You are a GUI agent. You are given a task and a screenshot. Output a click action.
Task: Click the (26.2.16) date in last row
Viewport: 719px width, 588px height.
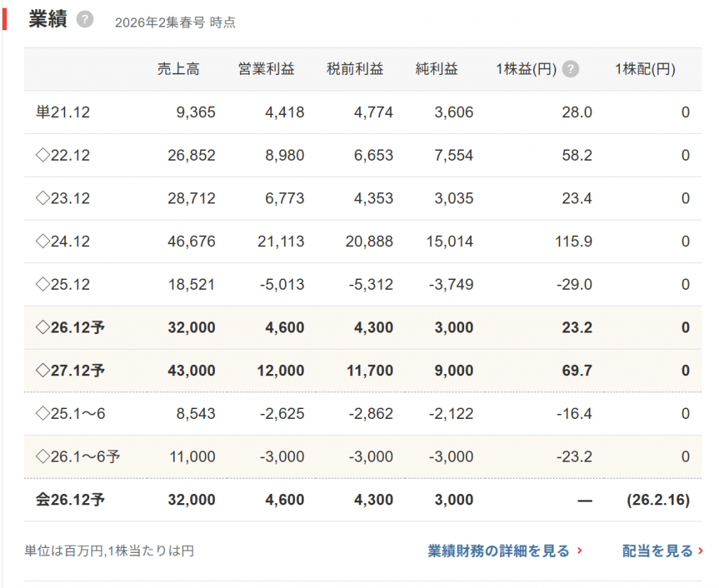[658, 500]
